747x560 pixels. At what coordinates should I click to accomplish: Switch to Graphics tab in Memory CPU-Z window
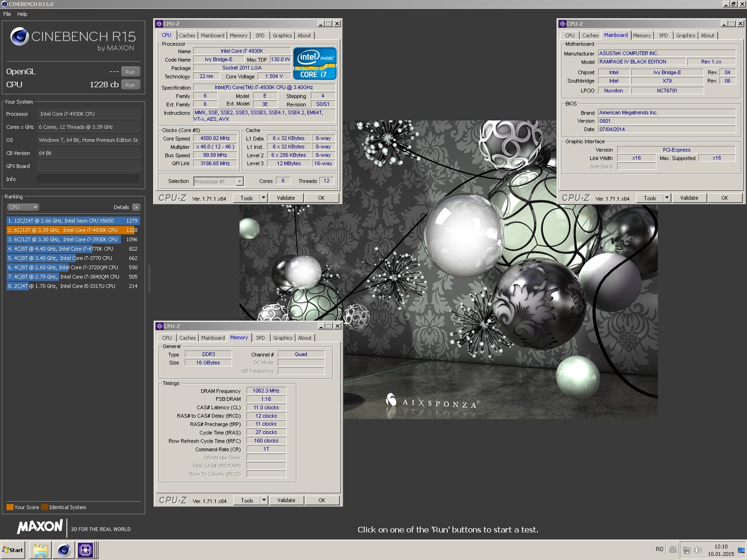click(283, 338)
